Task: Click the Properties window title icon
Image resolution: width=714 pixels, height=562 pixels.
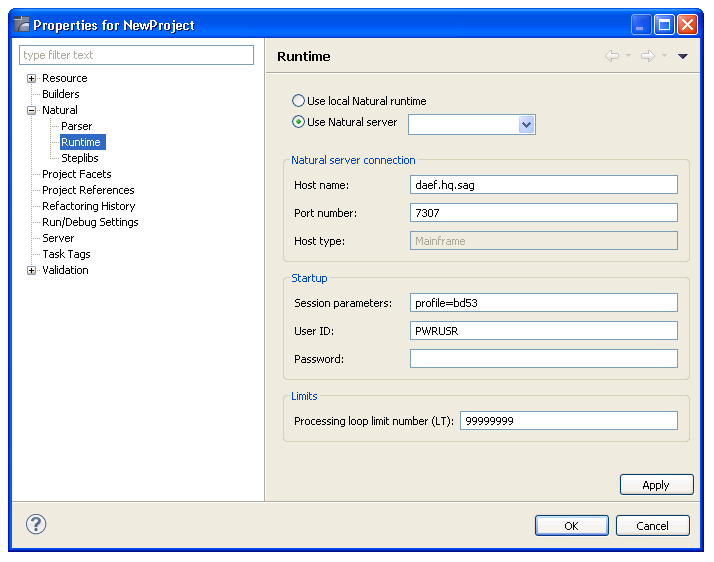Action: coord(21,25)
